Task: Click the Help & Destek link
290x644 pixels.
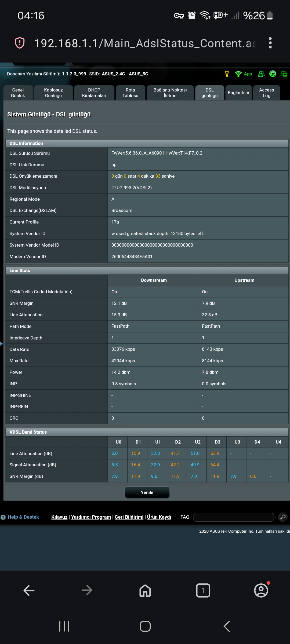Action: [x=23, y=517]
